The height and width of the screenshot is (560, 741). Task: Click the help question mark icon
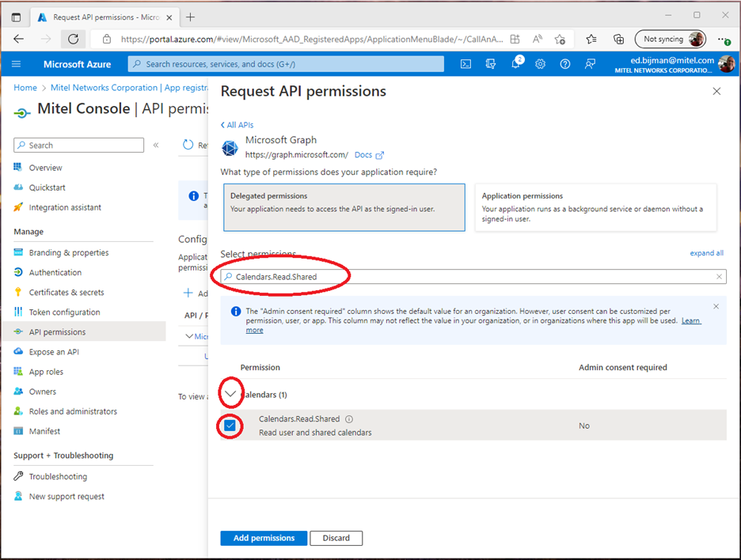(564, 64)
